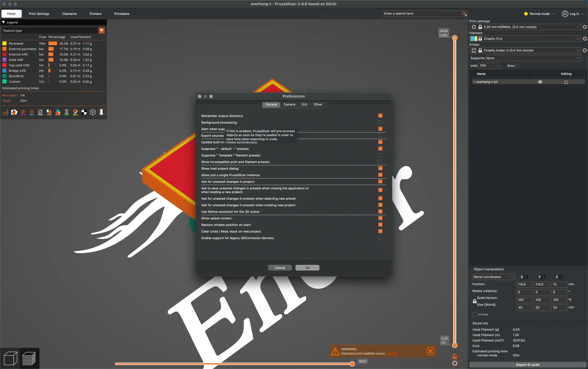Toggle tool changes icon with two nozzles
The height and width of the screenshot is (369, 588).
(49, 112)
